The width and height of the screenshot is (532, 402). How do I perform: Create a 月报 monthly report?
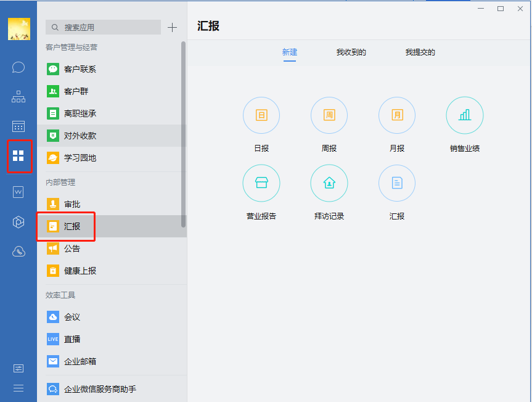[397, 115]
